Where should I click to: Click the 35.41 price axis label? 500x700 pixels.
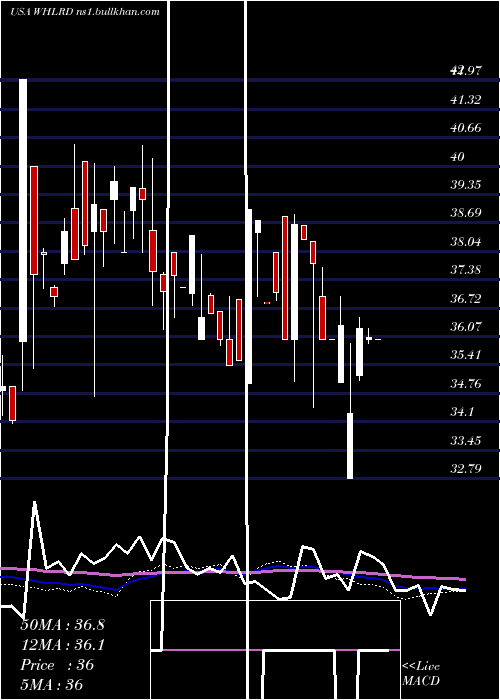click(466, 355)
